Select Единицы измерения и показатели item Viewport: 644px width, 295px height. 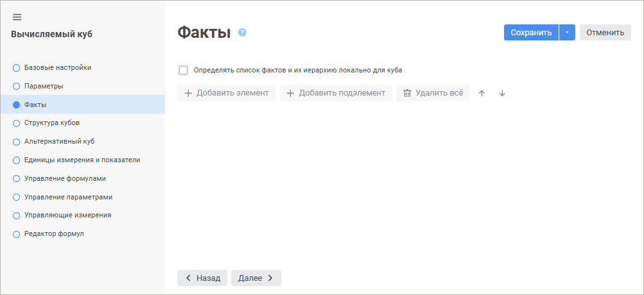(x=82, y=160)
